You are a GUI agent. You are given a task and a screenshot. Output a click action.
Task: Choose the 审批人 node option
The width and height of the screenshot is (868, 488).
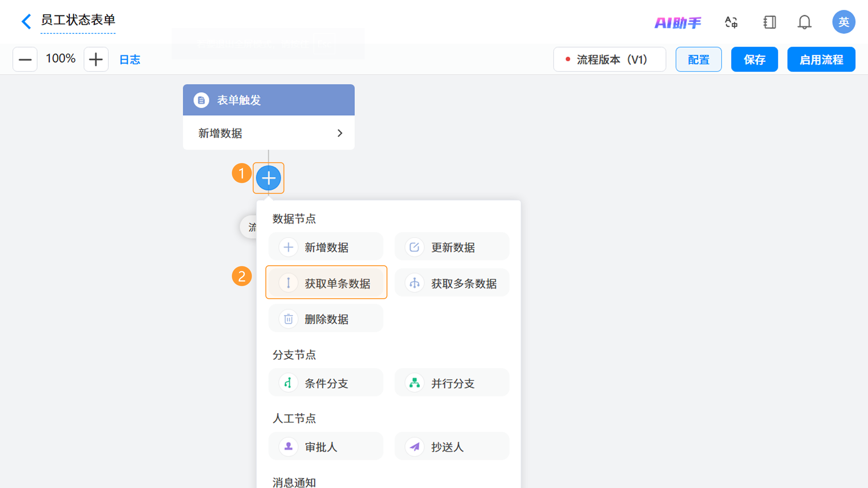pos(326,447)
